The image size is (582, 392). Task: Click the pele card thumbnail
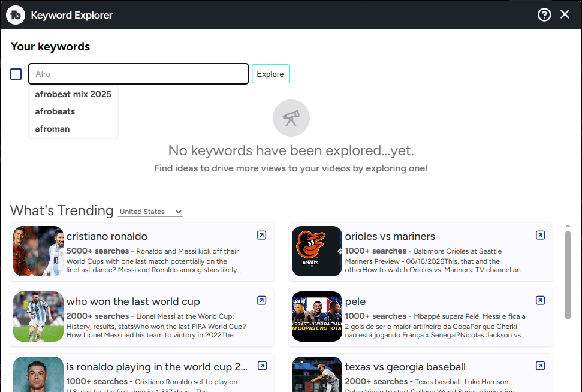[x=317, y=316]
